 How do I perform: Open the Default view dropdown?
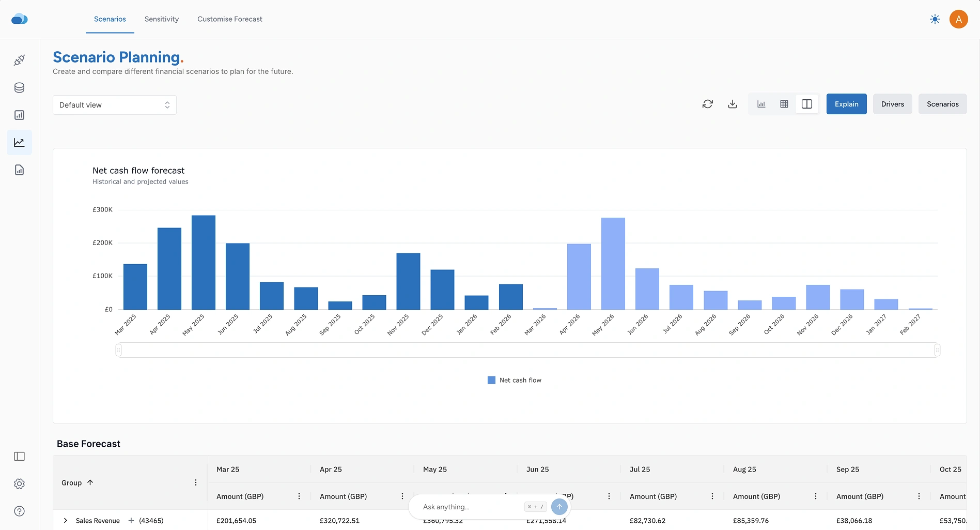point(114,105)
